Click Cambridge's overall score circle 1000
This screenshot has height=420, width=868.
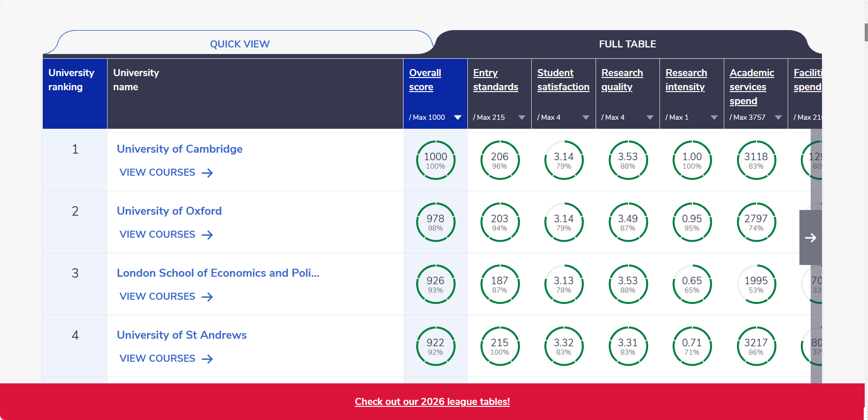[x=435, y=160]
